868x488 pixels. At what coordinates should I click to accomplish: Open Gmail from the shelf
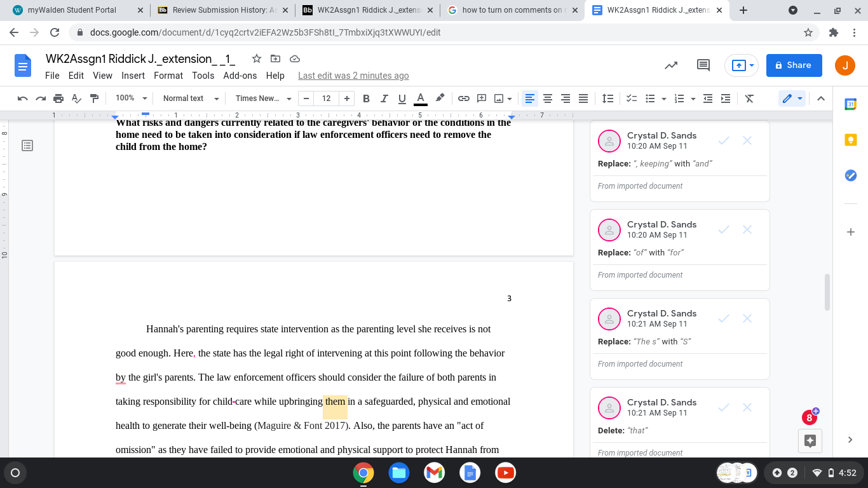[x=435, y=473]
